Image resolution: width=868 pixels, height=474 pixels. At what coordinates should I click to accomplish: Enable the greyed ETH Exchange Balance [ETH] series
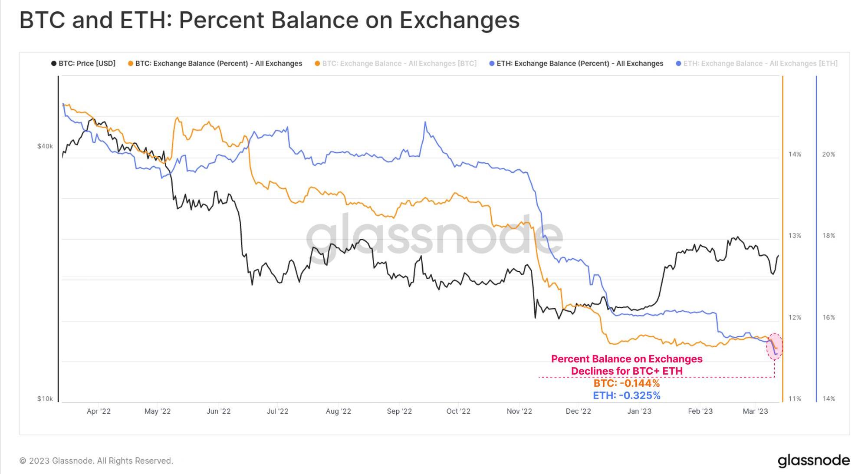(x=756, y=63)
